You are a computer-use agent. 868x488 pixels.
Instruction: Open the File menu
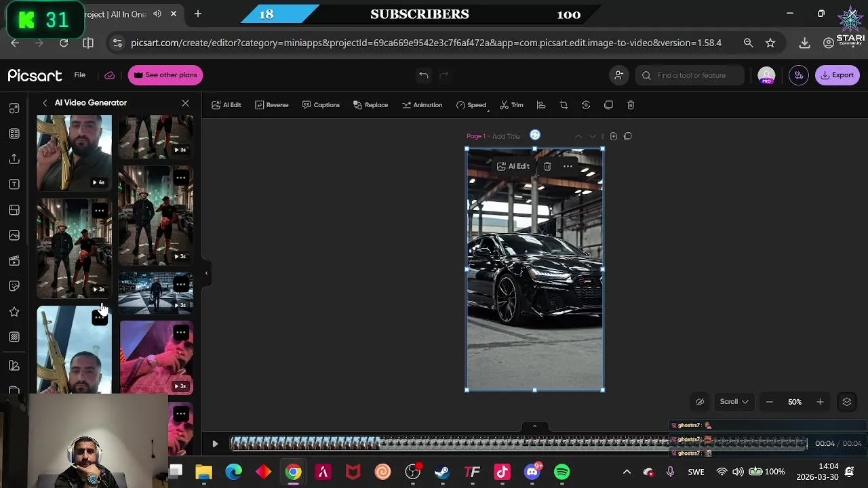click(80, 75)
